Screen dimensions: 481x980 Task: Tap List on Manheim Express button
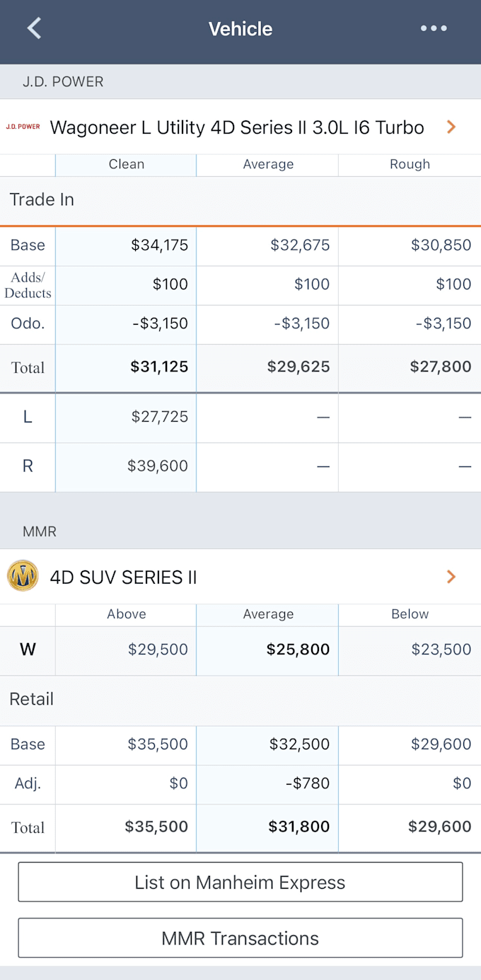click(x=240, y=882)
